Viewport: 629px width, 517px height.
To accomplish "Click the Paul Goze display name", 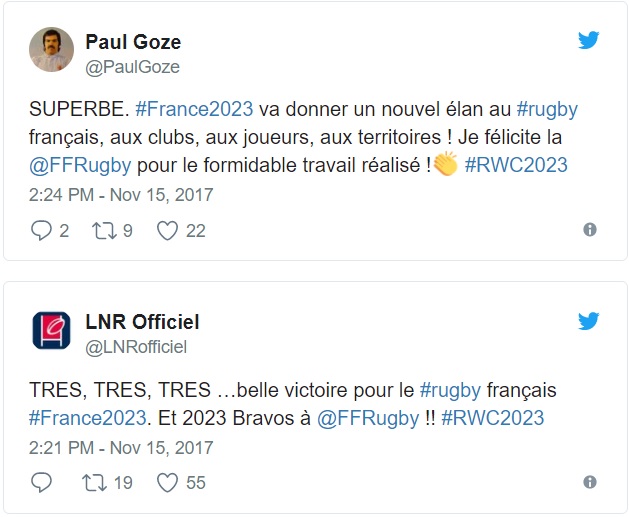I will [x=133, y=41].
